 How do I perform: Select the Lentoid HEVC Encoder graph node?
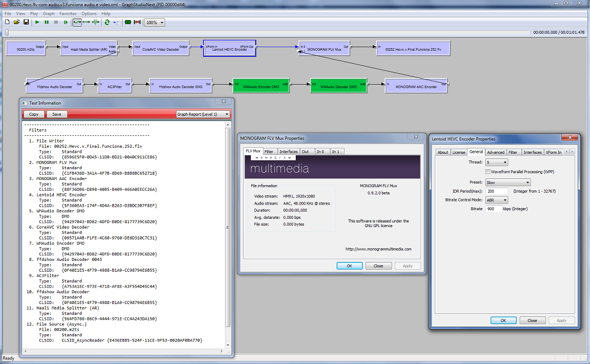[x=230, y=49]
